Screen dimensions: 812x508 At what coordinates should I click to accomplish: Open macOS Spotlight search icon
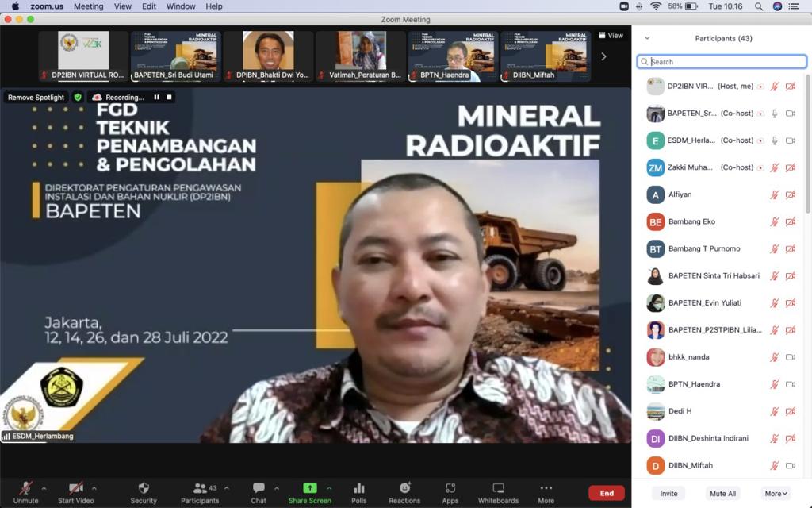759,6
